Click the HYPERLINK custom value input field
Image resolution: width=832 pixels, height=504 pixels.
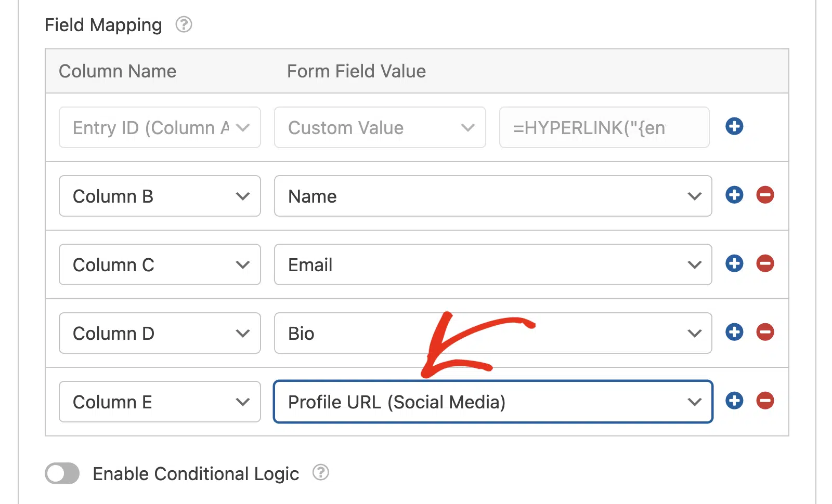pyautogui.click(x=604, y=127)
